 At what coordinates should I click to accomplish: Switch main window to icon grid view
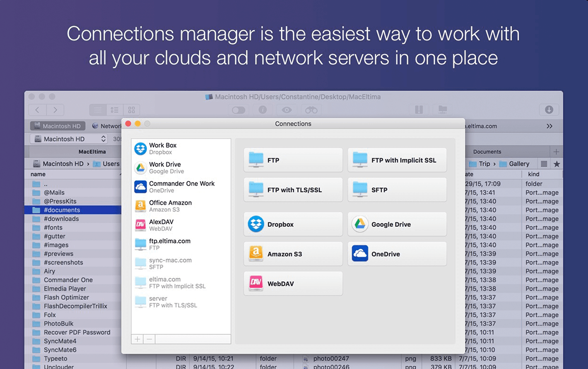(132, 110)
